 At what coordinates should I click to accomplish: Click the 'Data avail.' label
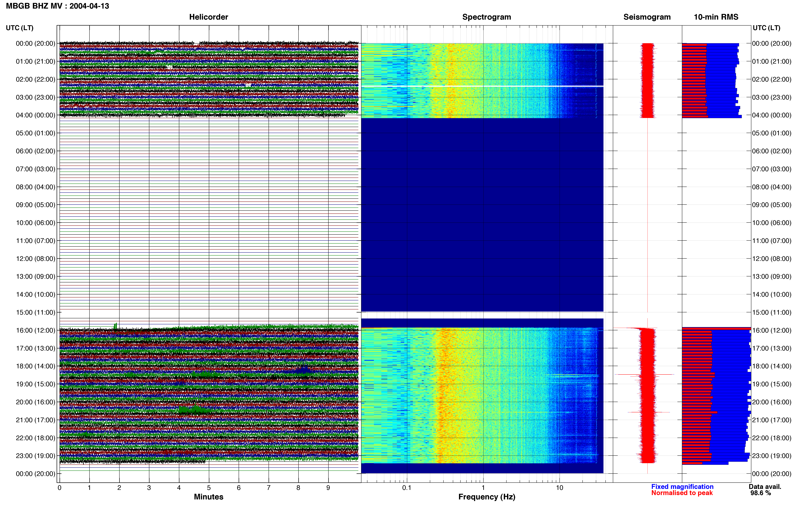765,486
